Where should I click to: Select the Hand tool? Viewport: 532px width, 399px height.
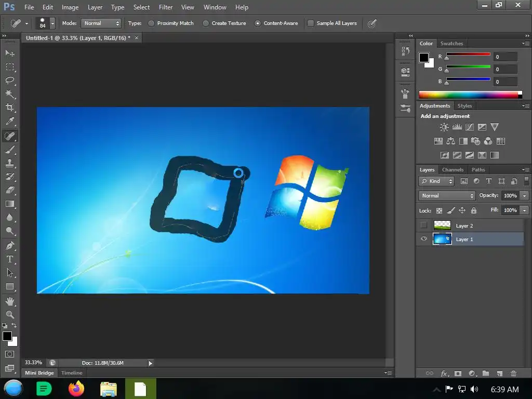tap(10, 301)
